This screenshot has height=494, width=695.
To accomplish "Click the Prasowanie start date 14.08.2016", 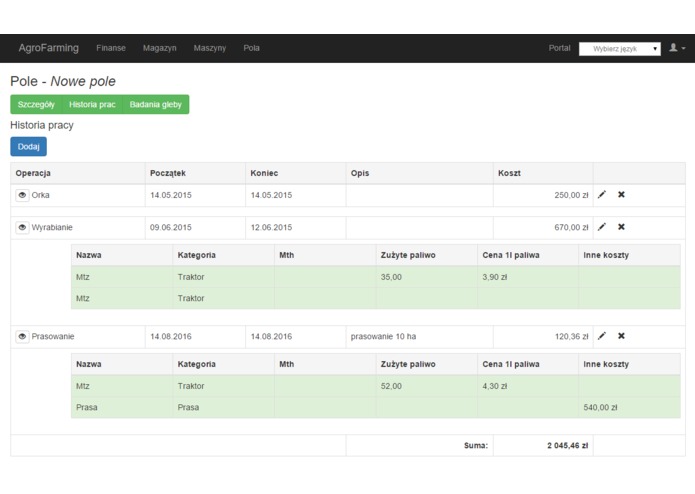I will click(x=171, y=336).
